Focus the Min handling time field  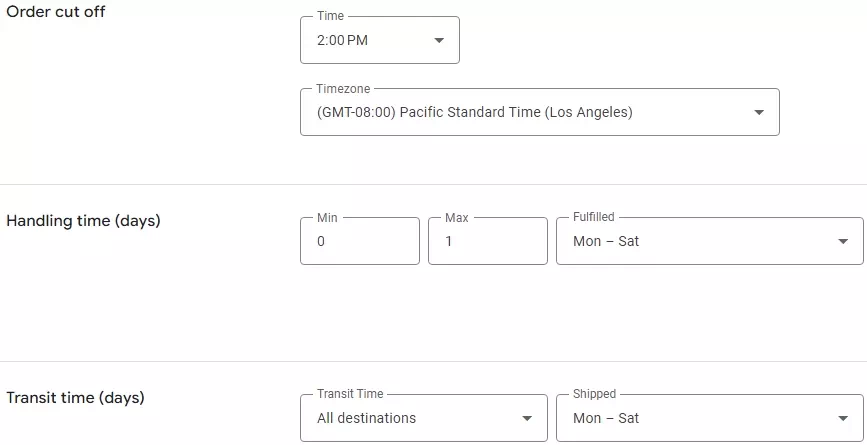pos(360,242)
